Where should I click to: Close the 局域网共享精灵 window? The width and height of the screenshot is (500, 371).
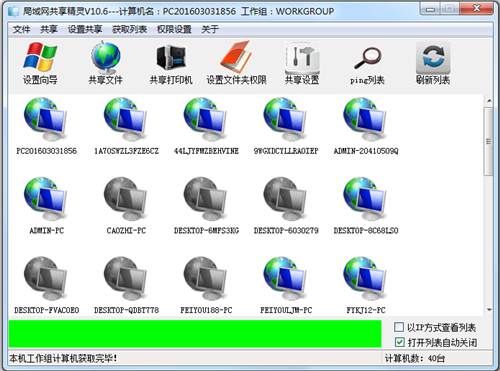[x=477, y=8]
